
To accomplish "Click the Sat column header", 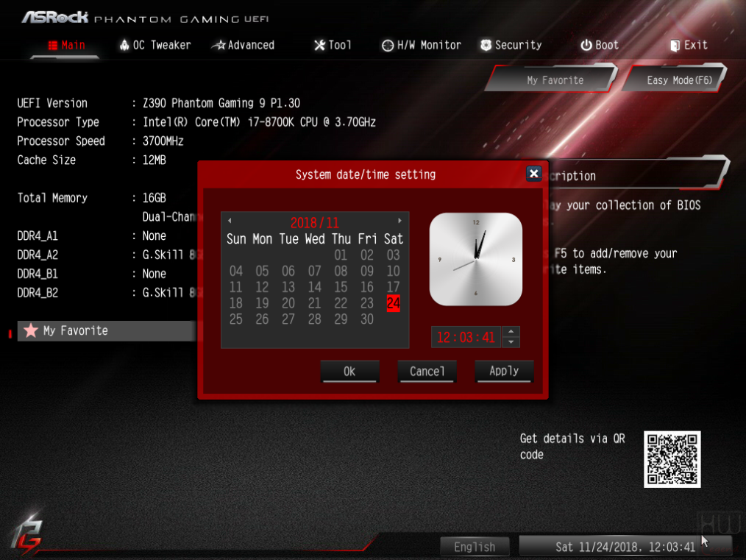I will pos(394,239).
